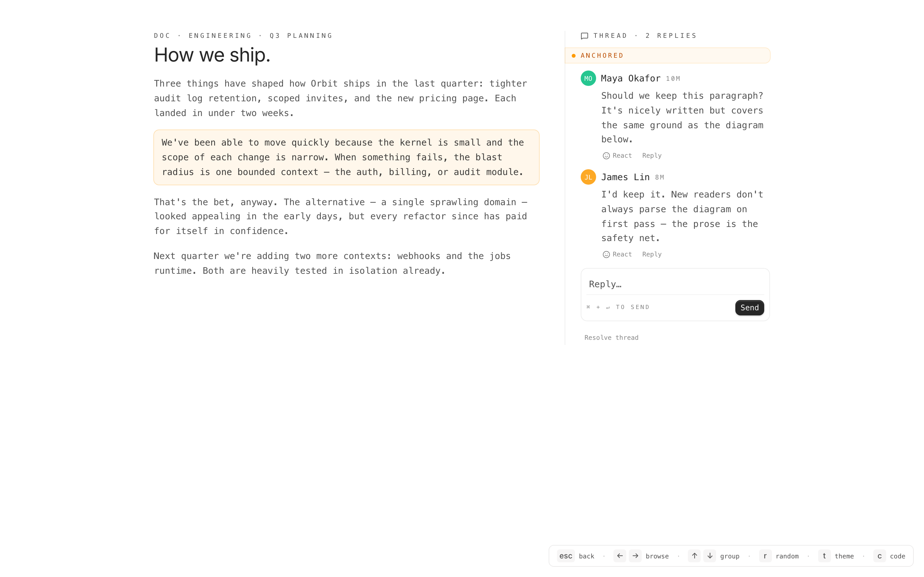Reply to Maya Okafor's comment
The height and width of the screenshot is (577, 924).
tap(651, 156)
